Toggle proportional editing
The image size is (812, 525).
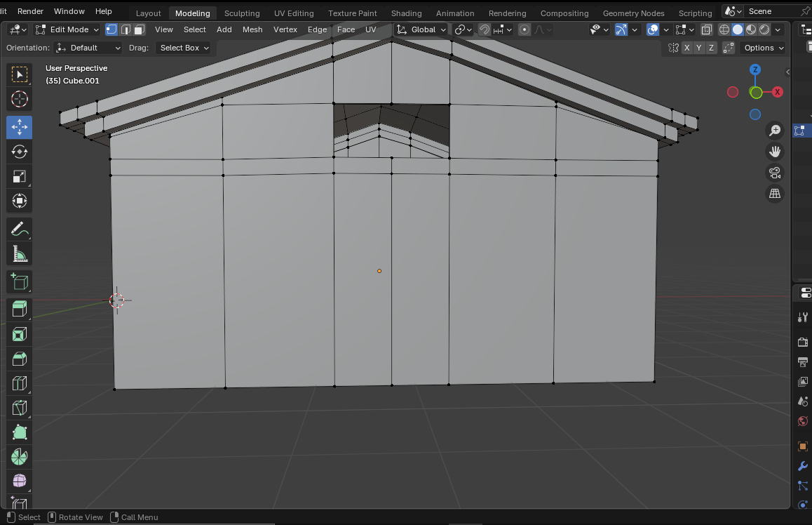coord(524,29)
